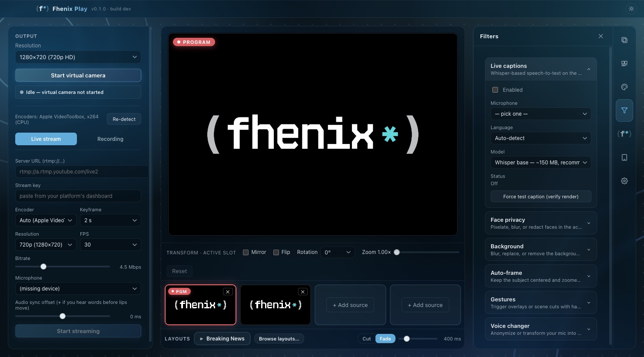
Task: Switch to the Recording tab
Action: (110, 139)
